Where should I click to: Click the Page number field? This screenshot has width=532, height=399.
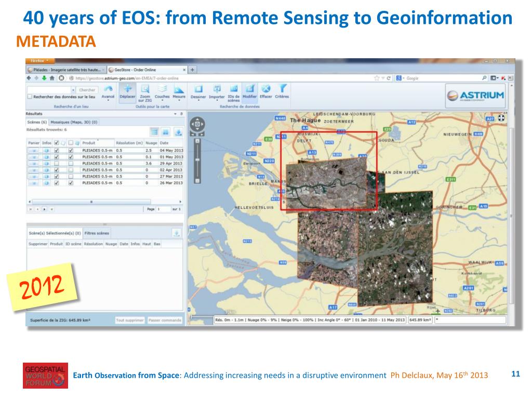164,209
